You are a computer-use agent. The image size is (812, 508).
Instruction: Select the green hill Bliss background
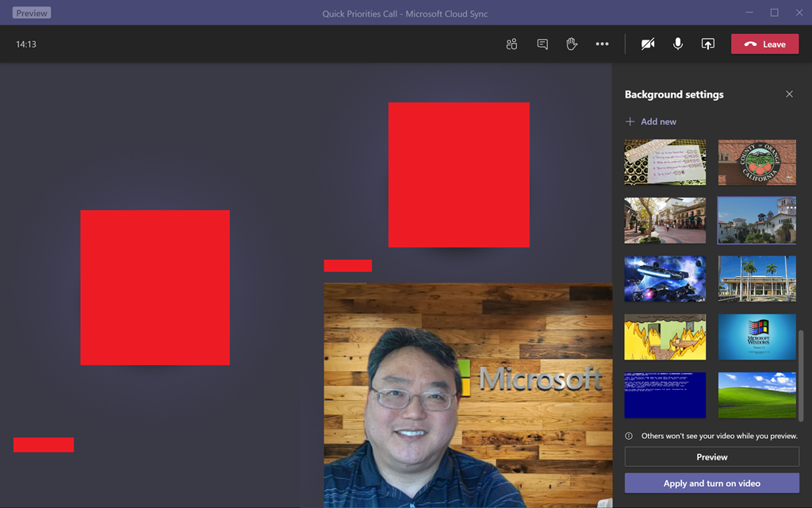point(756,395)
